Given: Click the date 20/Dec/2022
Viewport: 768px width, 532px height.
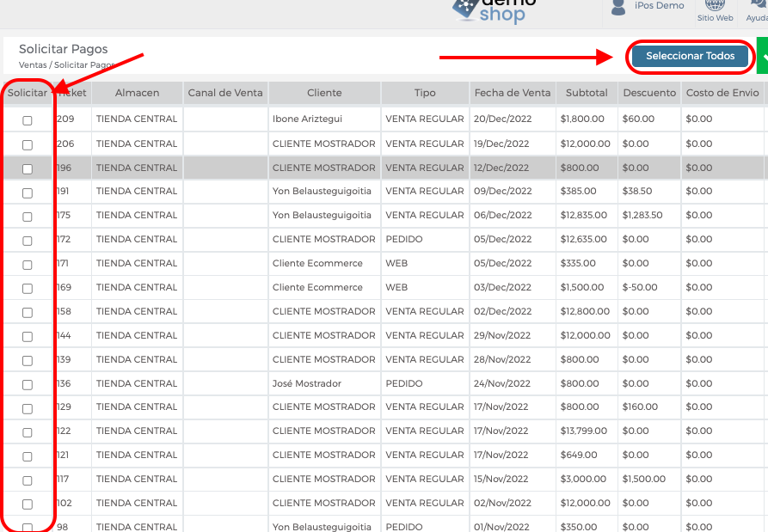Looking at the screenshot, I should 502,119.
